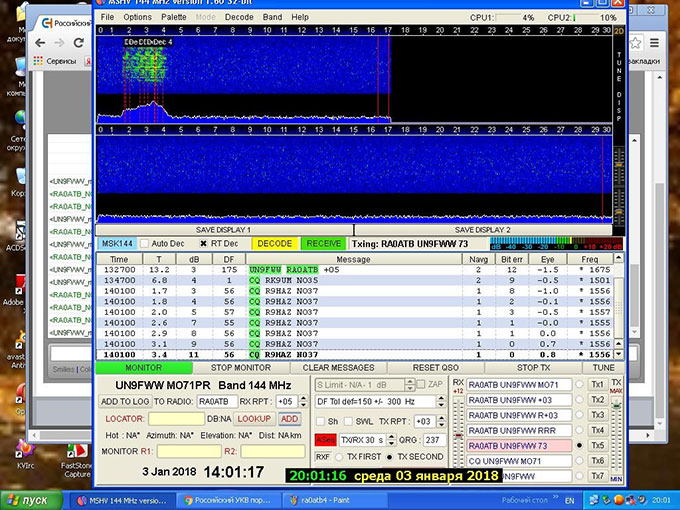Click the Chrome reload icon
The width and height of the screenshot is (680, 510).
click(78, 43)
